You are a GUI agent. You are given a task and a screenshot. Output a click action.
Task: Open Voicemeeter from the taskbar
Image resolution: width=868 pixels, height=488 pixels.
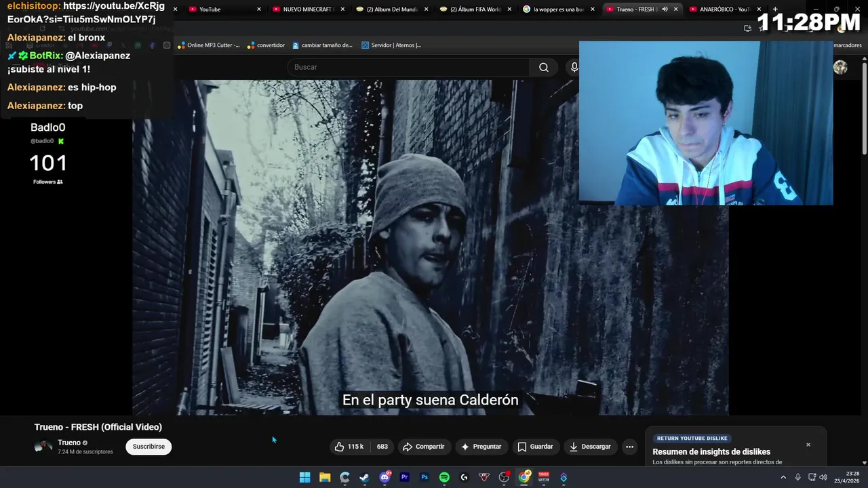pos(544,477)
